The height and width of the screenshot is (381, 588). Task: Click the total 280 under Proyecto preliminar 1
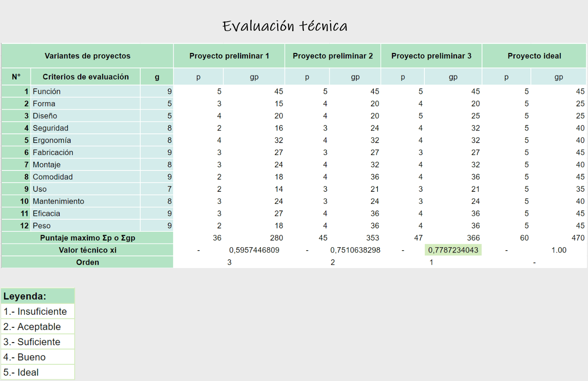point(276,238)
